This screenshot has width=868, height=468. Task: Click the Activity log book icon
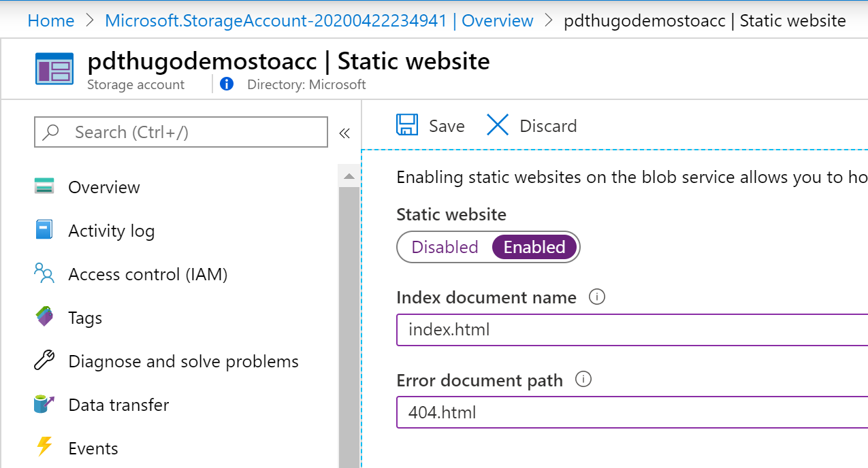click(44, 230)
